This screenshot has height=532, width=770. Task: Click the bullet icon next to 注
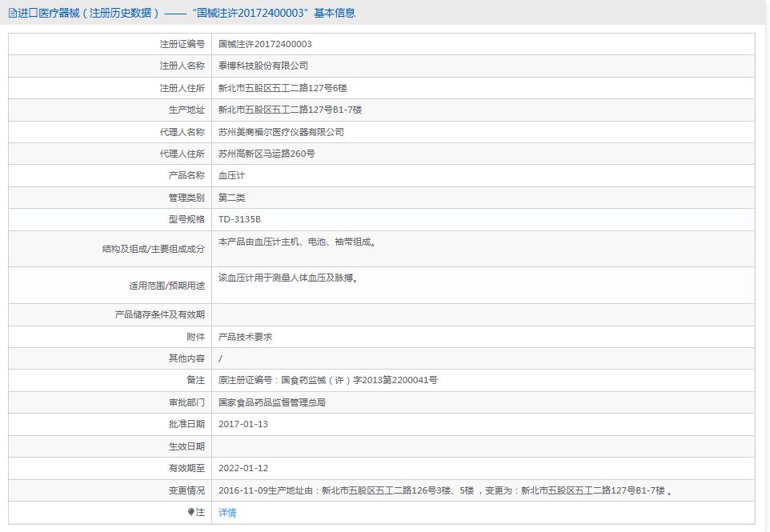click(190, 512)
